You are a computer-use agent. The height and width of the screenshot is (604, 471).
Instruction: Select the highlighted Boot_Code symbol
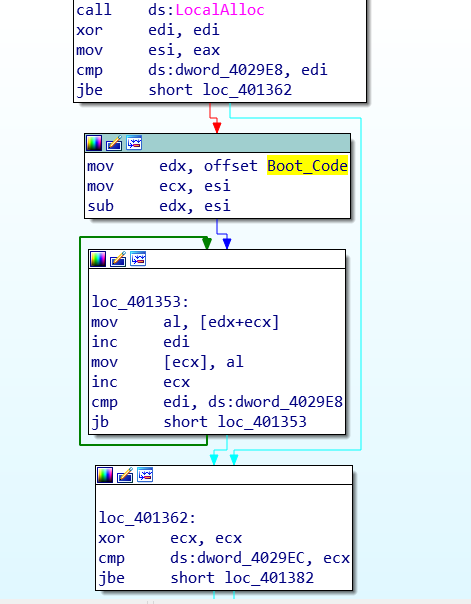(307, 166)
